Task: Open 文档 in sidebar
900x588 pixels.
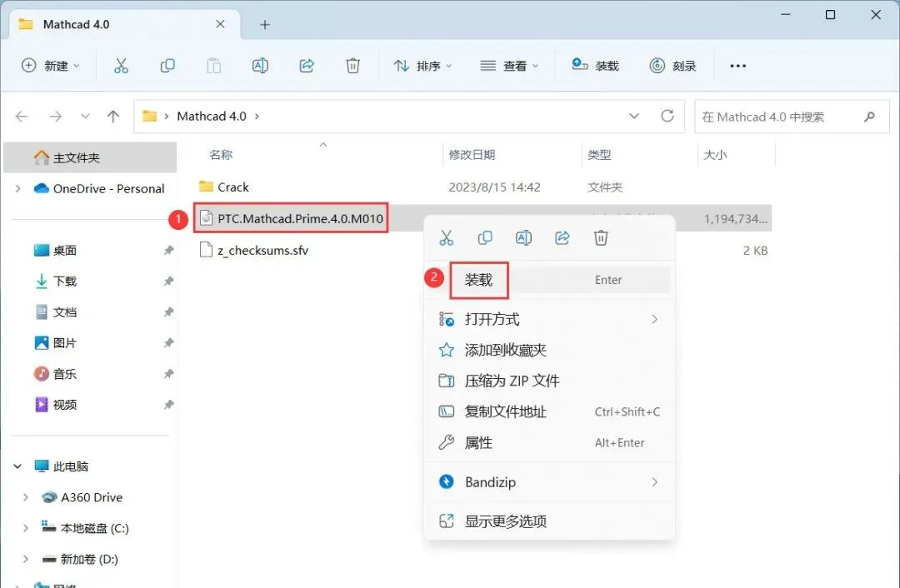Action: pyautogui.click(x=64, y=312)
